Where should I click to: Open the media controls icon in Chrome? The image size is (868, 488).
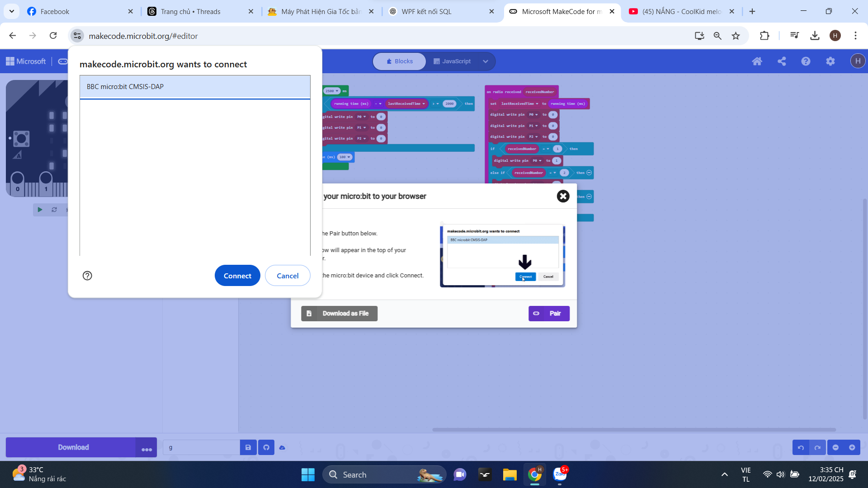[794, 36]
